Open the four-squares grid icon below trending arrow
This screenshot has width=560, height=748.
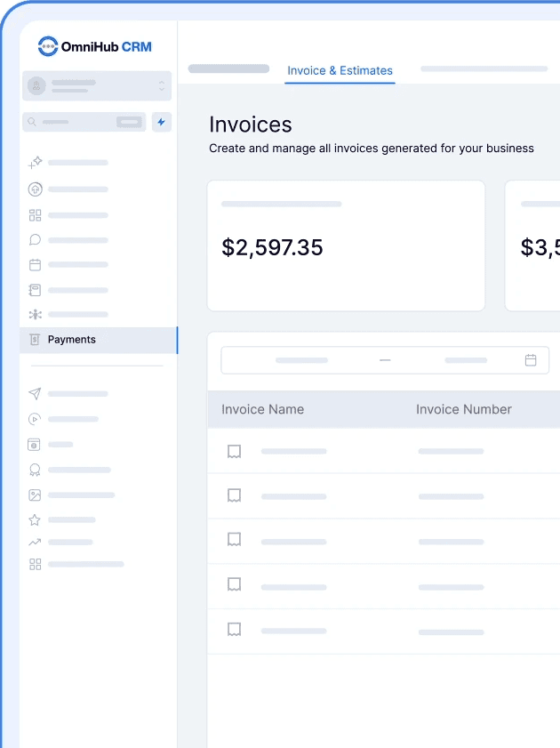click(35, 565)
